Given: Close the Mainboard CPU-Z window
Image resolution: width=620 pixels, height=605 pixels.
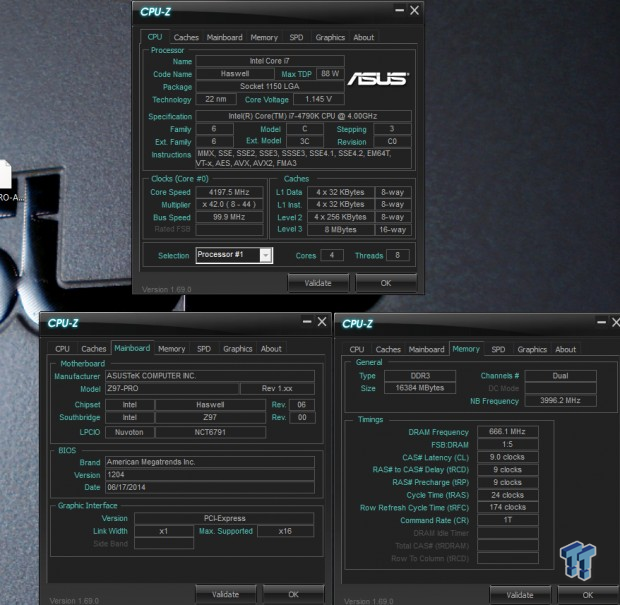Looking at the screenshot, I should pyautogui.click(x=322, y=321).
